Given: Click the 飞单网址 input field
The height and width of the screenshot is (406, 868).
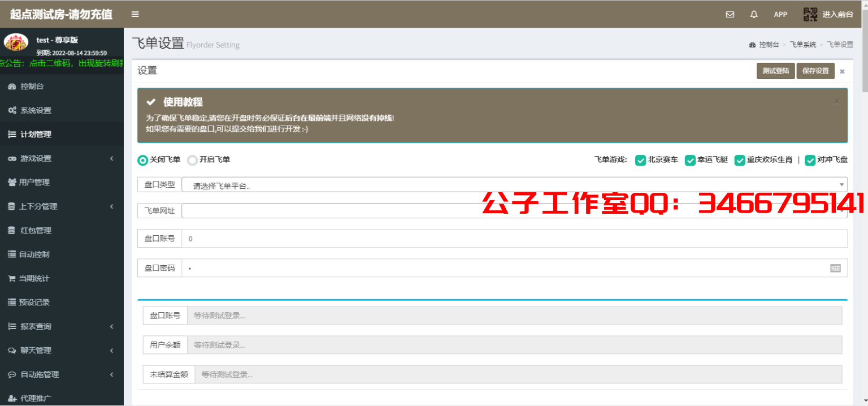Looking at the screenshot, I should click(x=514, y=211).
